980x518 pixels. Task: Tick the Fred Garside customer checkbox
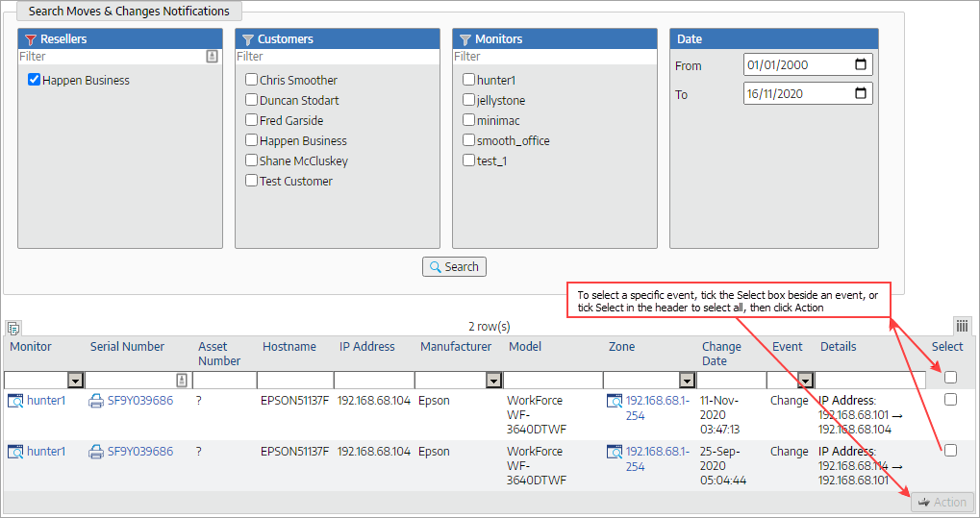point(251,119)
